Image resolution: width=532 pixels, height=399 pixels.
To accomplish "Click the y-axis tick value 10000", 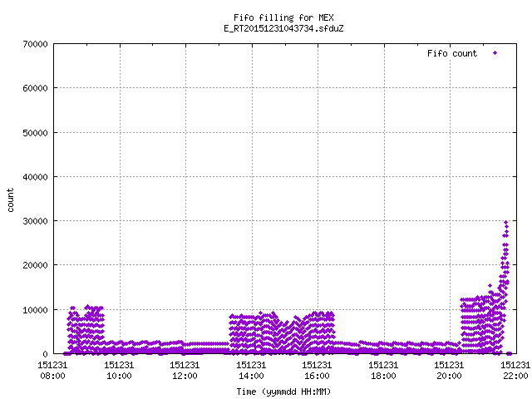I will point(35,310).
